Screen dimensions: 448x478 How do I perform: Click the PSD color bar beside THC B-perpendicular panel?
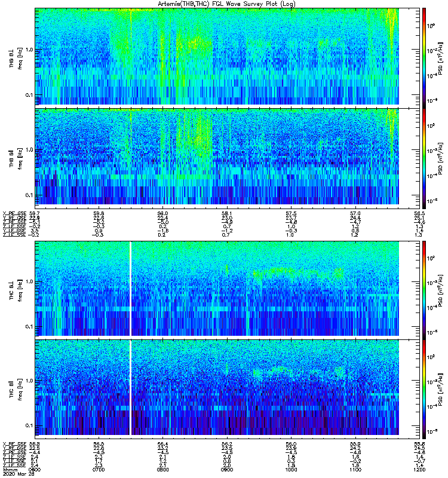(424, 290)
